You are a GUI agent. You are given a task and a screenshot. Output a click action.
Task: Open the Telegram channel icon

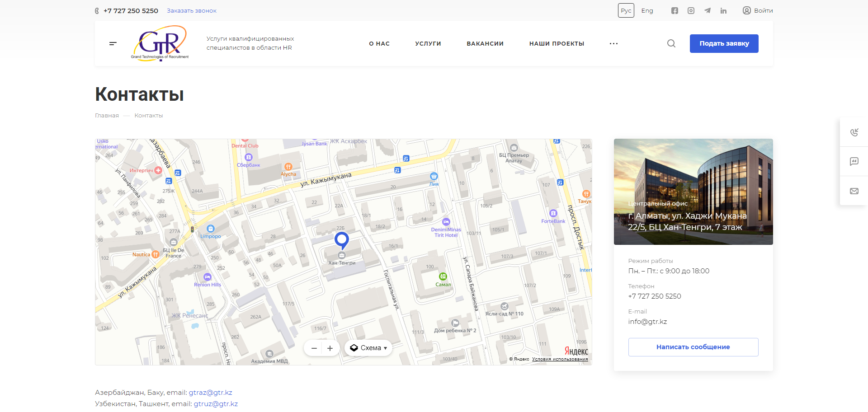(707, 10)
